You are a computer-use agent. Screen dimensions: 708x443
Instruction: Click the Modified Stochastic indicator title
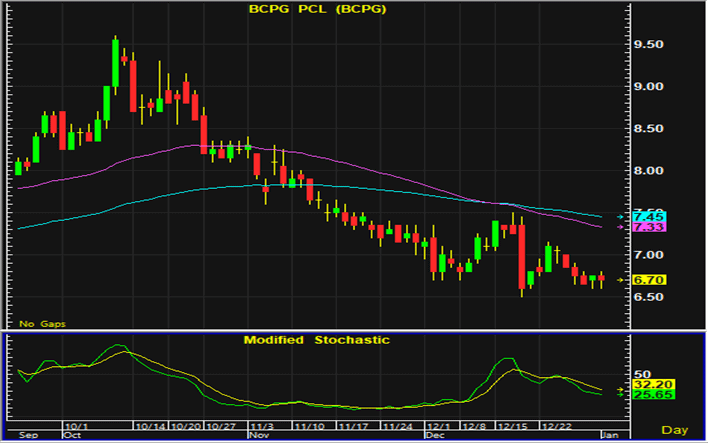tap(317, 340)
